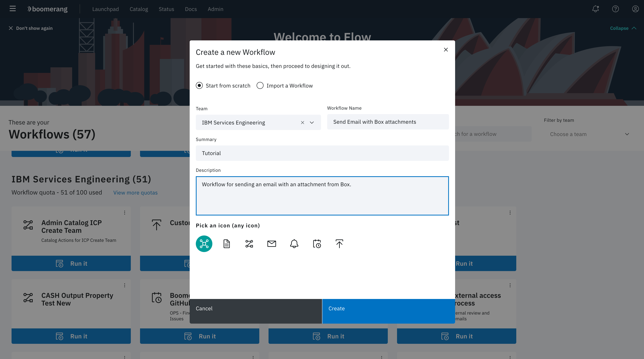The image size is (644, 359).
Task: Pick the flow path icon for the workflow
Action: (249, 244)
